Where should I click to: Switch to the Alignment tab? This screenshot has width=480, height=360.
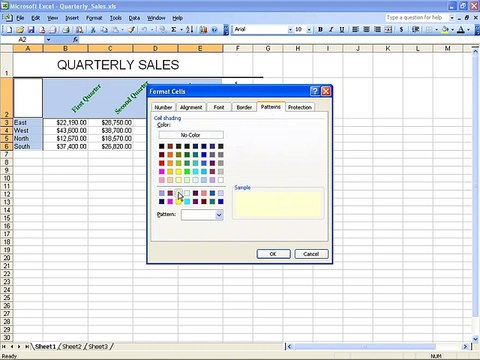point(191,107)
